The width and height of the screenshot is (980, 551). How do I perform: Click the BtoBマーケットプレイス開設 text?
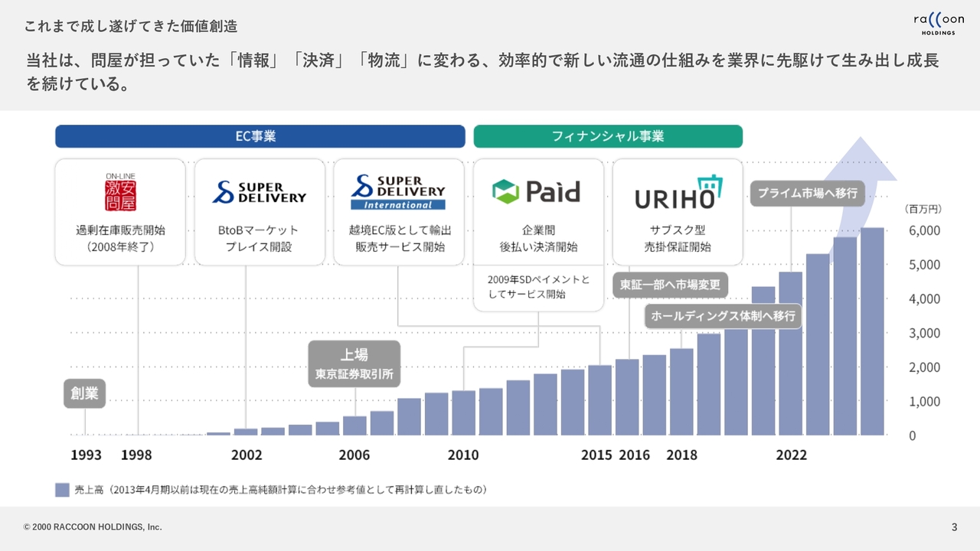coord(260,238)
